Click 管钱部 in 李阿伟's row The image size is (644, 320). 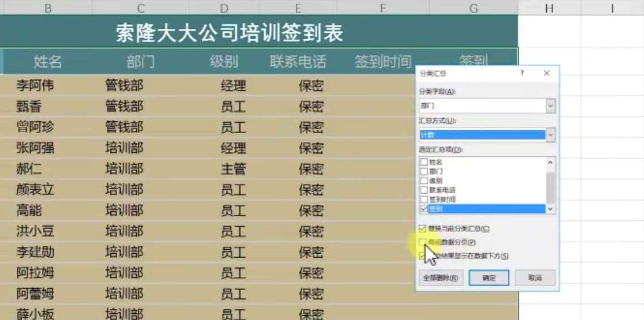[x=124, y=86]
